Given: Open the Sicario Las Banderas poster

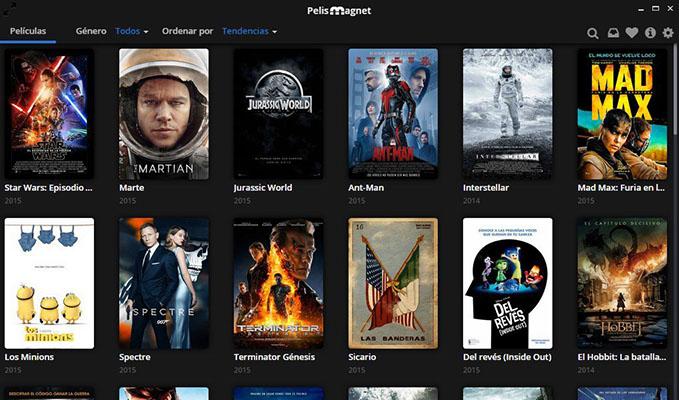Looking at the screenshot, I should tap(393, 283).
